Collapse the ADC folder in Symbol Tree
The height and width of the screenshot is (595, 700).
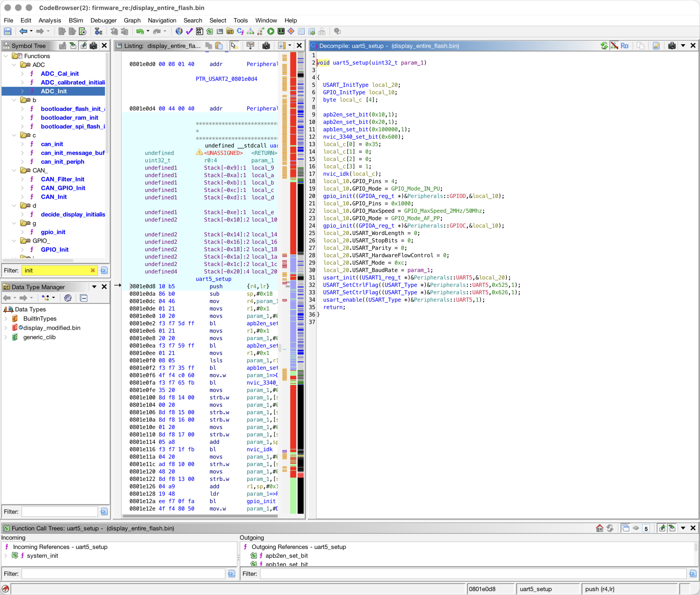tap(14, 65)
